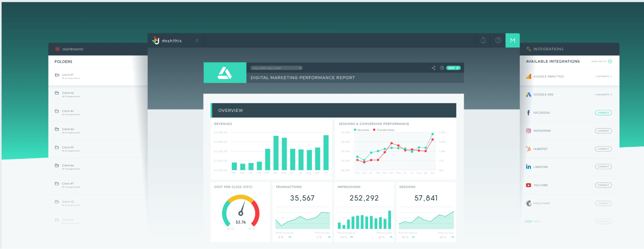This screenshot has height=249, width=644.
Task: Open the notifications bell
Action: point(483,40)
